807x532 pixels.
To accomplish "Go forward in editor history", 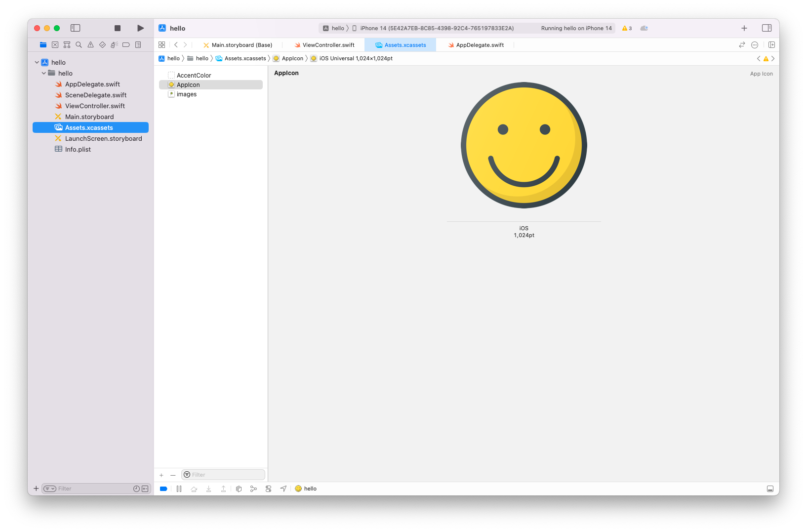I will [185, 45].
